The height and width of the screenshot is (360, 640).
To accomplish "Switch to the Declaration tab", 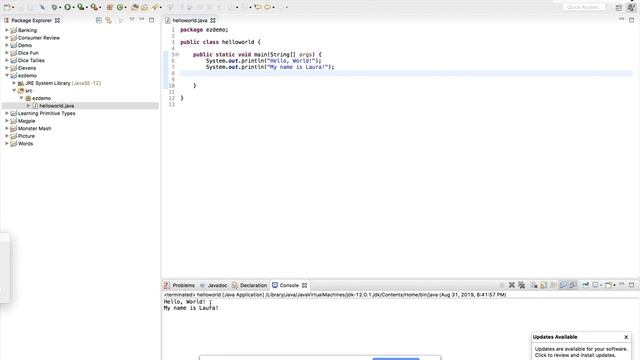I will point(249,285).
